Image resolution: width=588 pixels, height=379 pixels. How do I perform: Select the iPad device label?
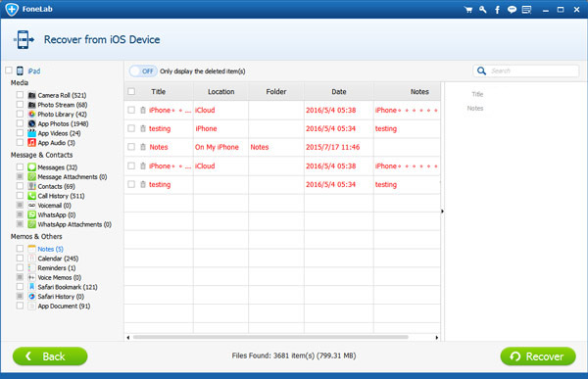34,71
